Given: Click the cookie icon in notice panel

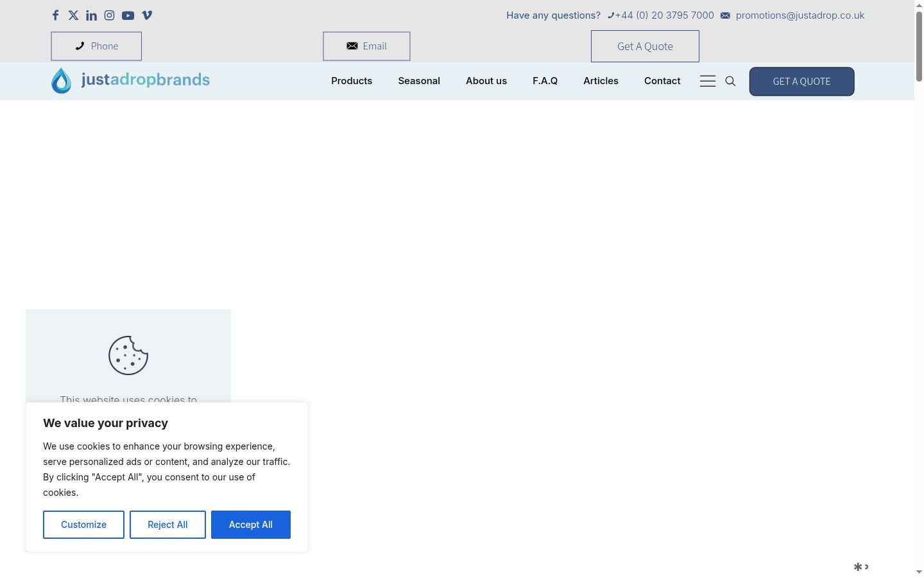Looking at the screenshot, I should tap(128, 355).
